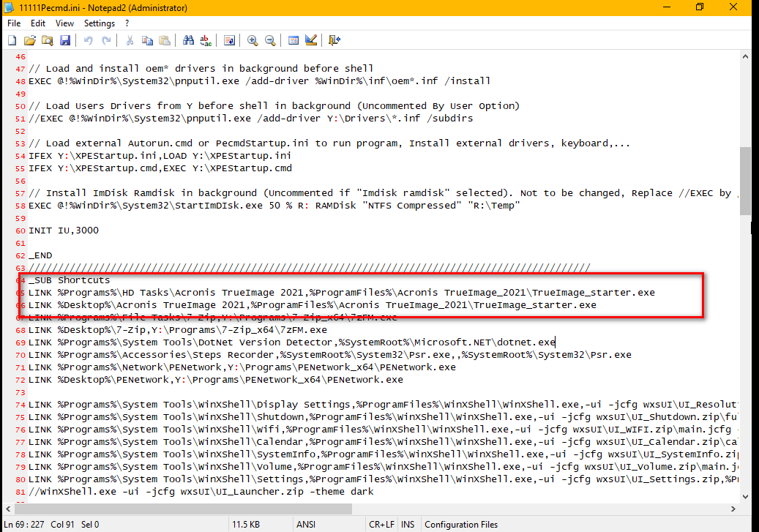Image resolution: width=759 pixels, height=532 pixels.
Task: Click the Col 91 status field
Action: pyautogui.click(x=62, y=524)
